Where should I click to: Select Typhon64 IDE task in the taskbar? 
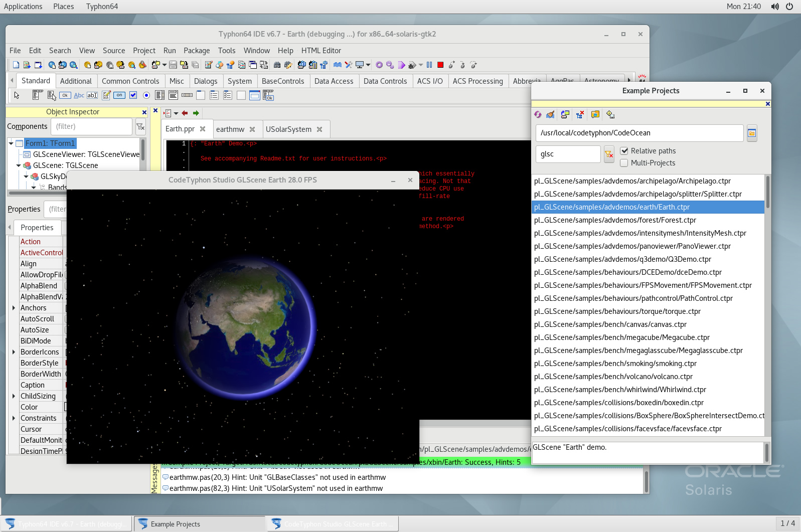[66, 524]
